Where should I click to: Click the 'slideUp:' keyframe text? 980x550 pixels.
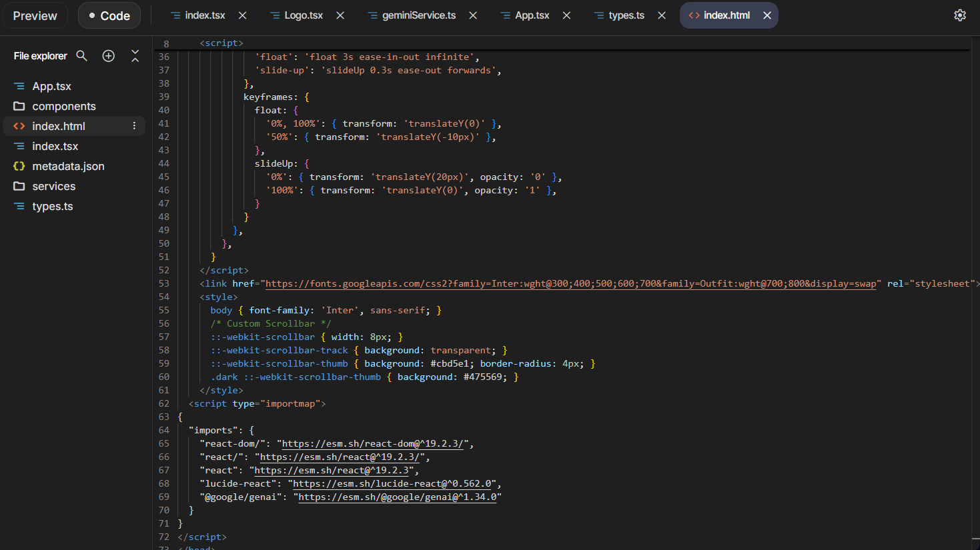pos(276,163)
